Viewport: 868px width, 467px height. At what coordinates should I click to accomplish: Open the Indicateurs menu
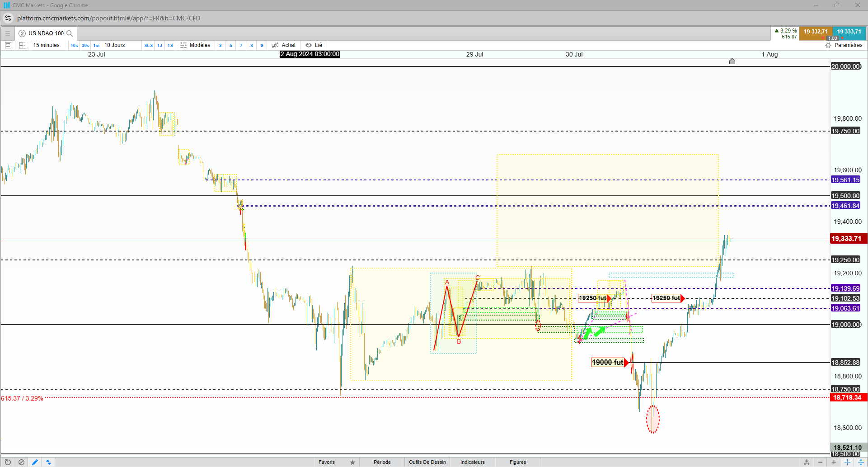(473, 462)
